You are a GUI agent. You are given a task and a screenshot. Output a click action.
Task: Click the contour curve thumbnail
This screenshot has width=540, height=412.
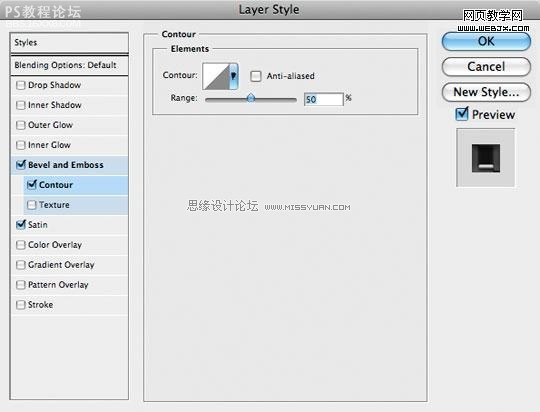(x=216, y=76)
